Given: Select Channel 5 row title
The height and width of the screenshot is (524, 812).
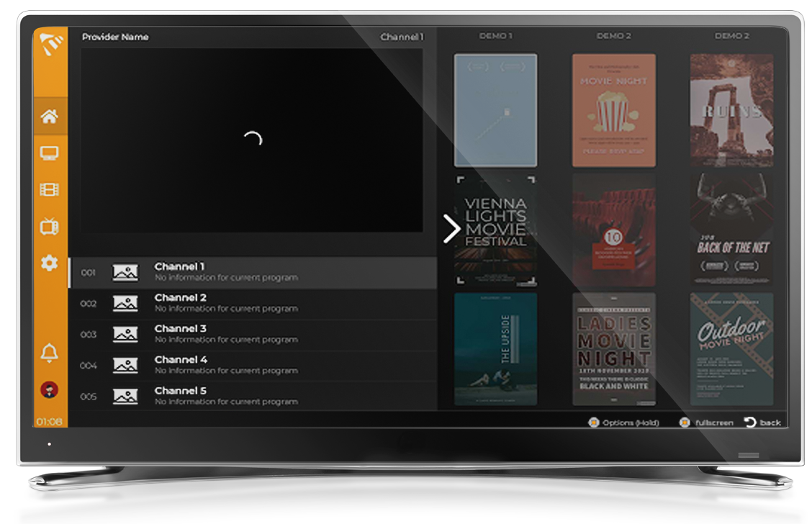Looking at the screenshot, I should coord(180,391).
